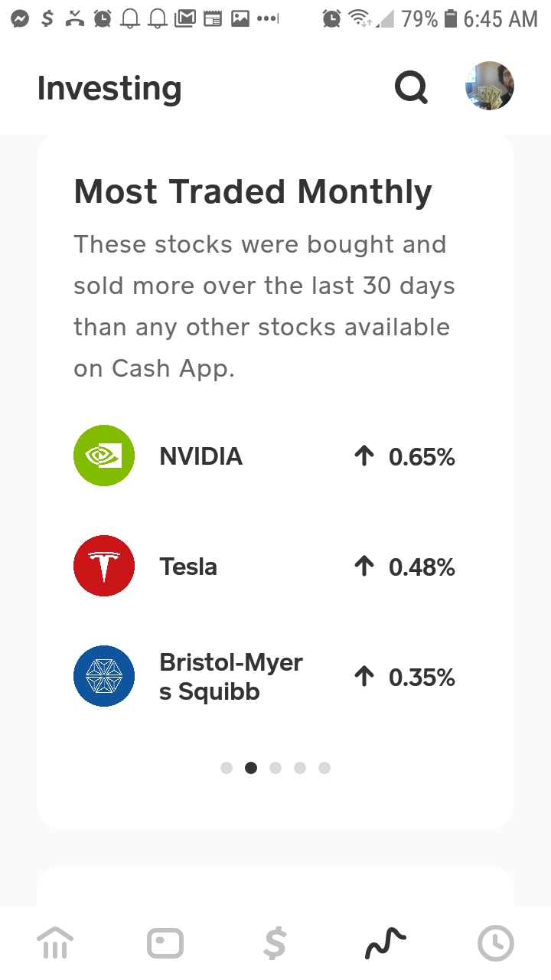
Task: Open the NVIDIA stock name
Action: point(201,456)
